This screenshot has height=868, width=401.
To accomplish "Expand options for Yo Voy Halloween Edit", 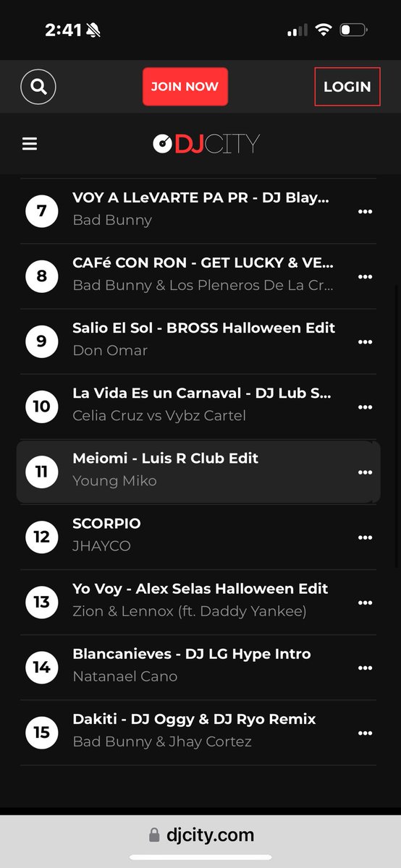I will click(366, 603).
